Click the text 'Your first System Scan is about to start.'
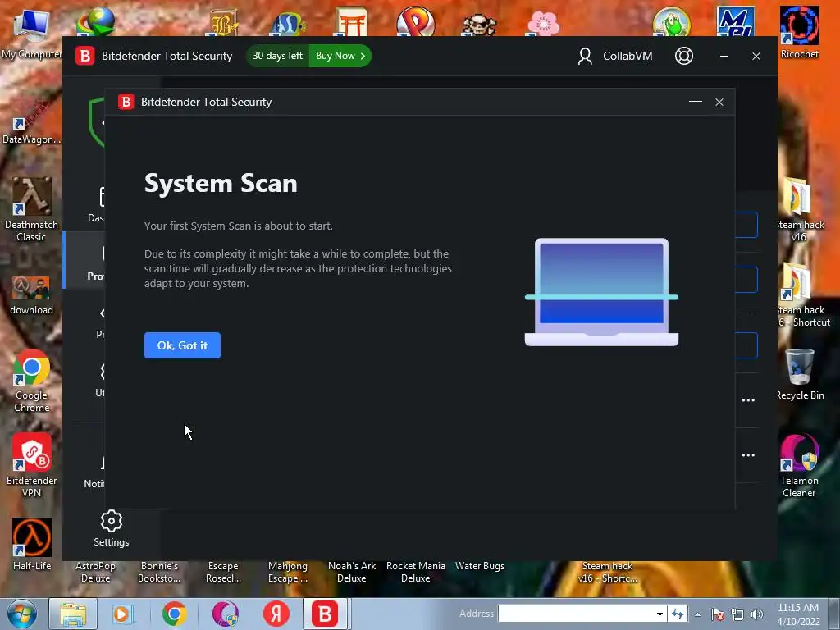The height and width of the screenshot is (630, 840). [x=239, y=226]
